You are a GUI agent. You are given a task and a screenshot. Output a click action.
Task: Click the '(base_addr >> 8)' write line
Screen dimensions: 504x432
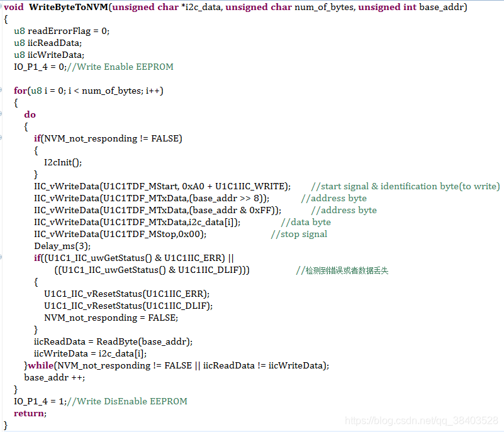[152, 198]
